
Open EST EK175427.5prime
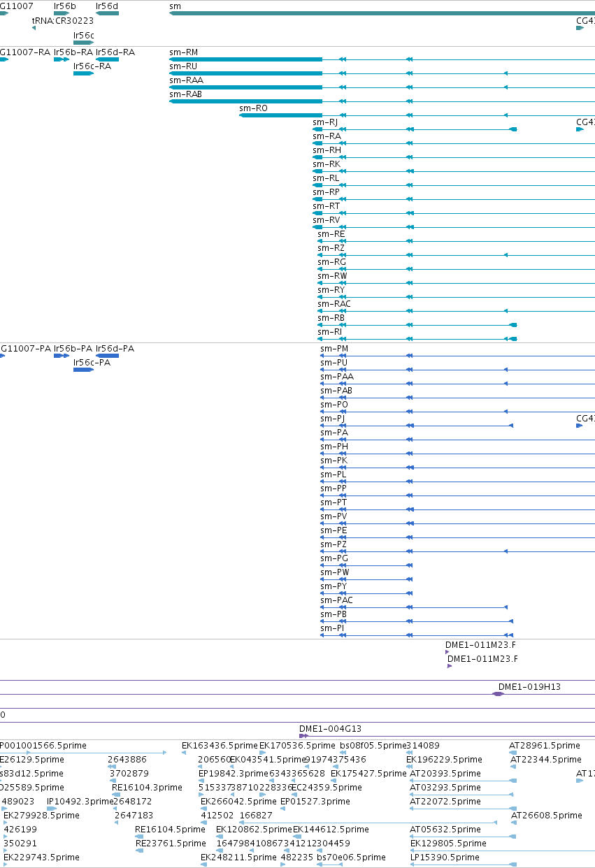pos(368,774)
